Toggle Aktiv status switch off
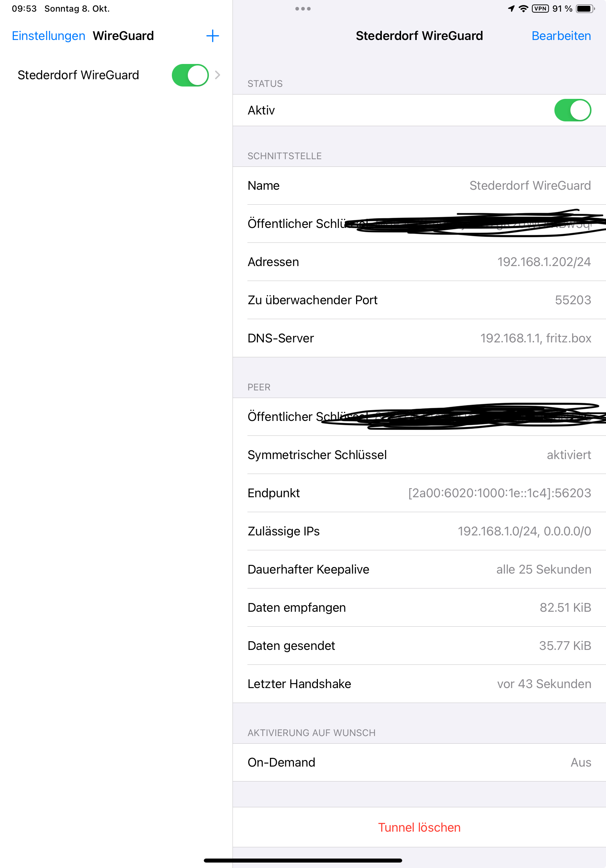This screenshot has height=868, width=606. click(572, 110)
